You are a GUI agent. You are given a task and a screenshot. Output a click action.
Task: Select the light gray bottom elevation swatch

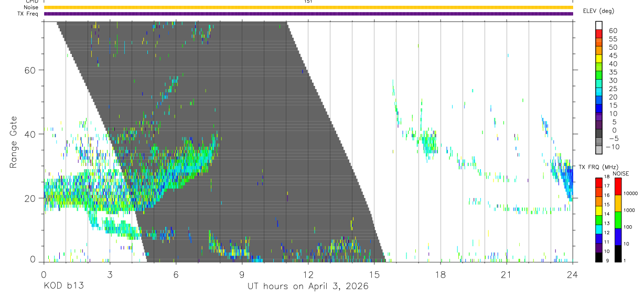(599, 149)
